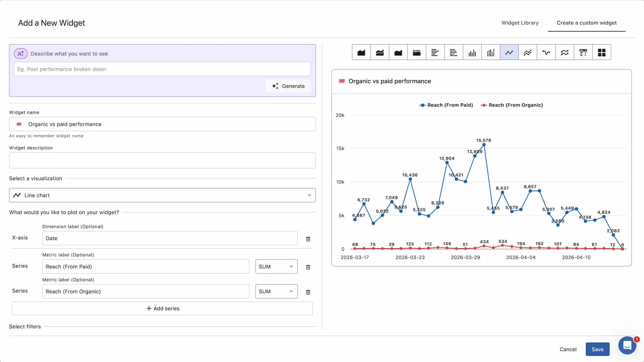Open the support chat bubble
The image size is (644, 362).
[x=627, y=346]
